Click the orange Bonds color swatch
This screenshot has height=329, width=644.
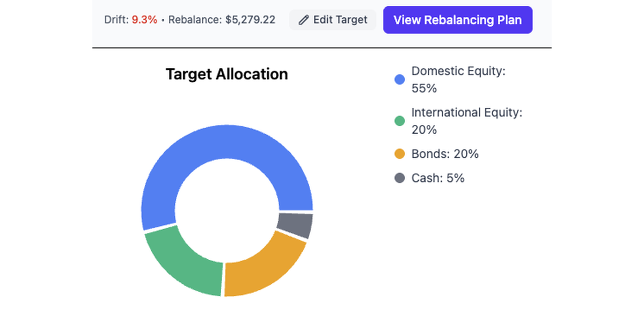[x=399, y=154]
